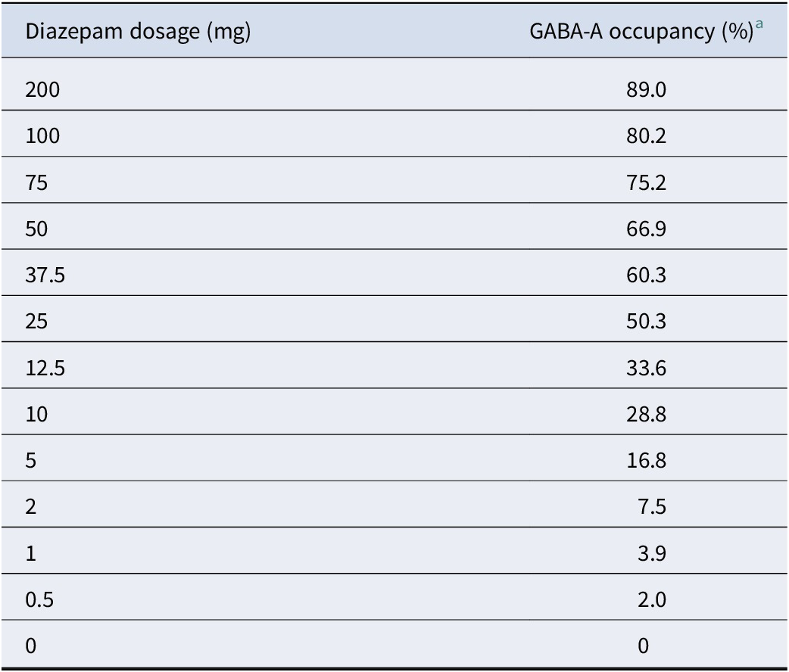Click the 75 mg dosage cell
Screen dimensions: 789x672
(36, 182)
